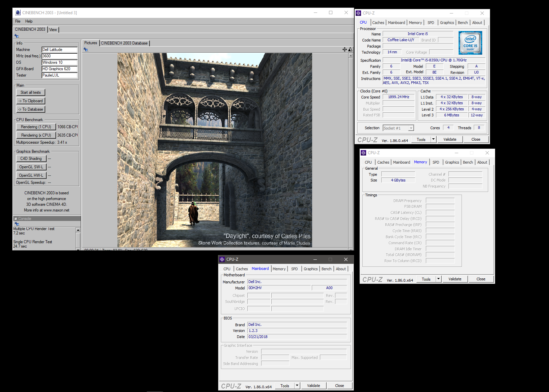Image resolution: width=549 pixels, height=392 pixels.
Task: Start the OpenGL SW-L test
Action: (31, 167)
